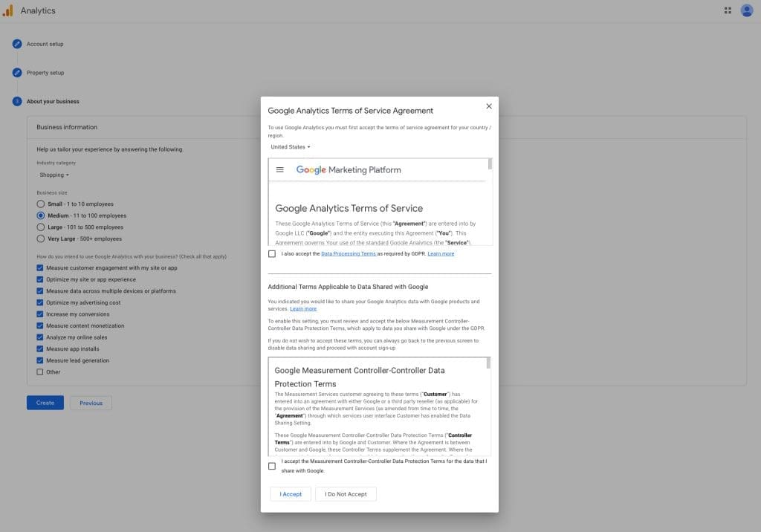The image size is (761, 532).
Task: Uncheck Analyze my online sales
Action: coord(40,337)
